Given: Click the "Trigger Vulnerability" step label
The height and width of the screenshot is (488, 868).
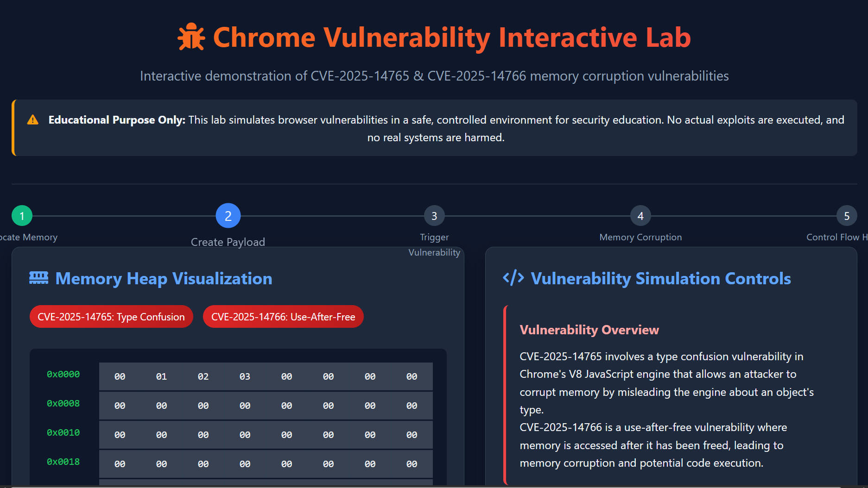Looking at the screenshot, I should (x=434, y=244).
